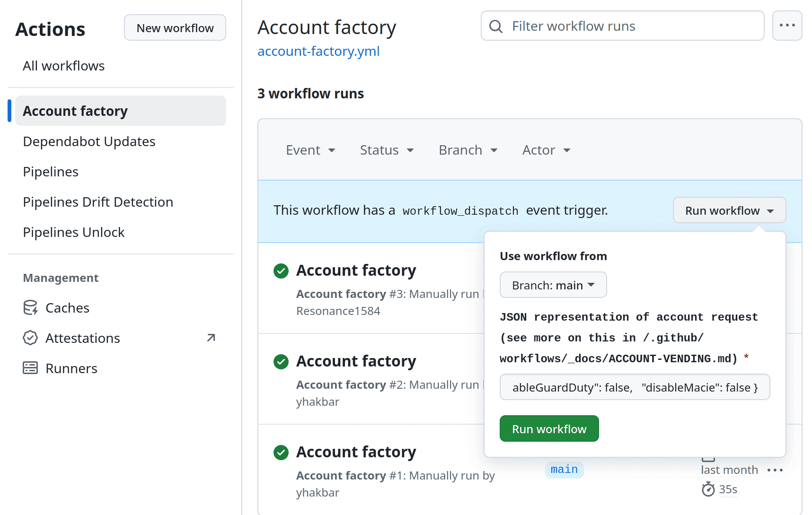Open Account factory run #3 title
Viewport: 812px width, 515px height.
tap(356, 271)
